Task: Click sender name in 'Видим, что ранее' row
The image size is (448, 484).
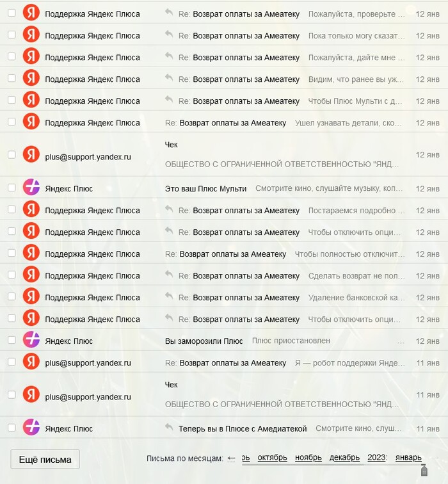Action: (x=92, y=79)
